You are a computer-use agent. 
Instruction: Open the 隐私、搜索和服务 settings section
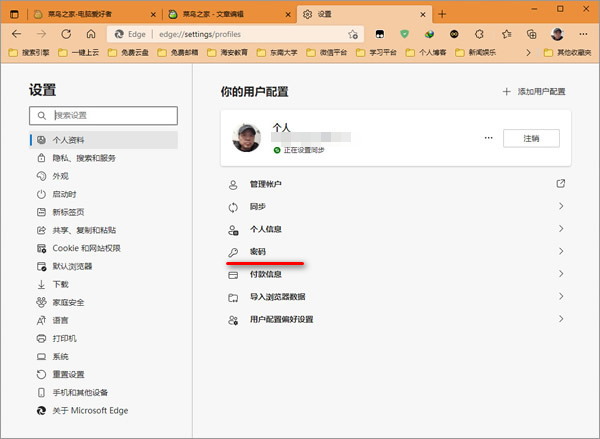[x=84, y=158]
